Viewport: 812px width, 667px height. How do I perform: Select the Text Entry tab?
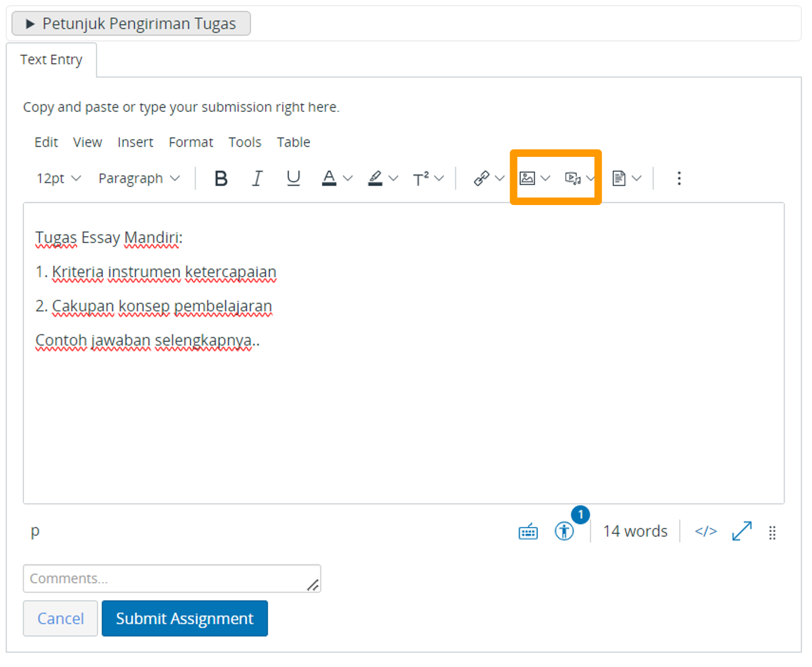pyautogui.click(x=51, y=59)
